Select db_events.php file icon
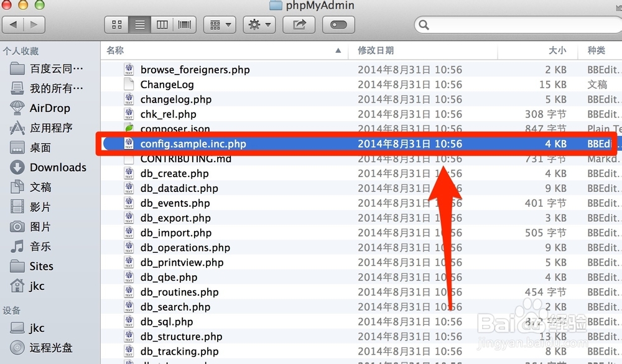The image size is (622, 364). (129, 202)
